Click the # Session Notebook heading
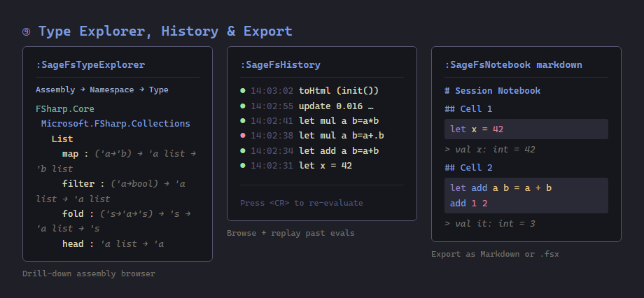This screenshot has height=298, width=644. coord(492,91)
